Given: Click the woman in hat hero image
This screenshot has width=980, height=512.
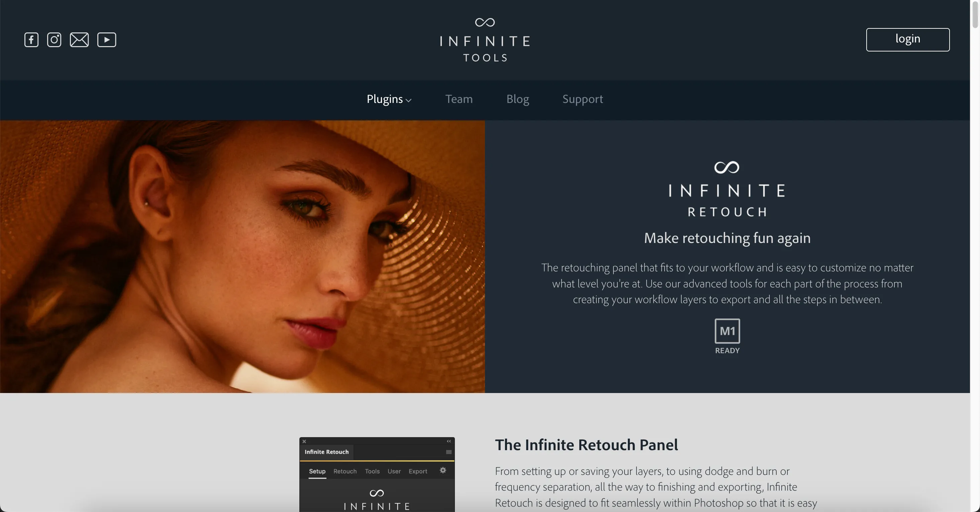Looking at the screenshot, I should [242, 257].
